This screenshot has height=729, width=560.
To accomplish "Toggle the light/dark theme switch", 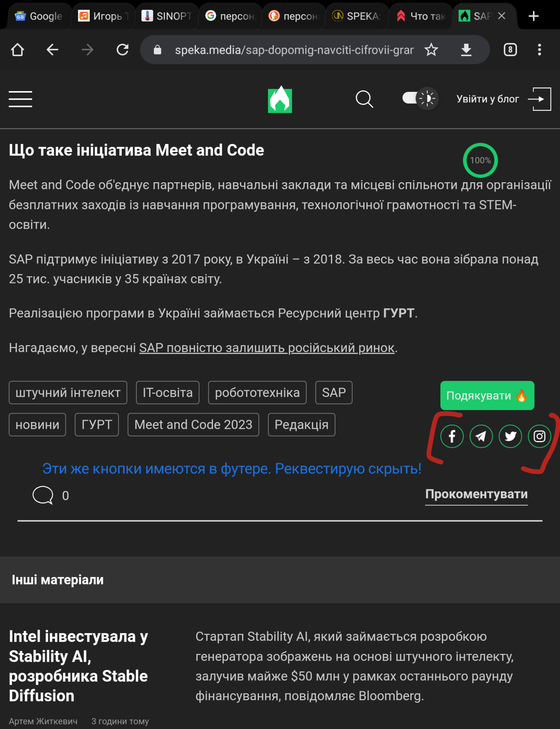I will [x=420, y=98].
